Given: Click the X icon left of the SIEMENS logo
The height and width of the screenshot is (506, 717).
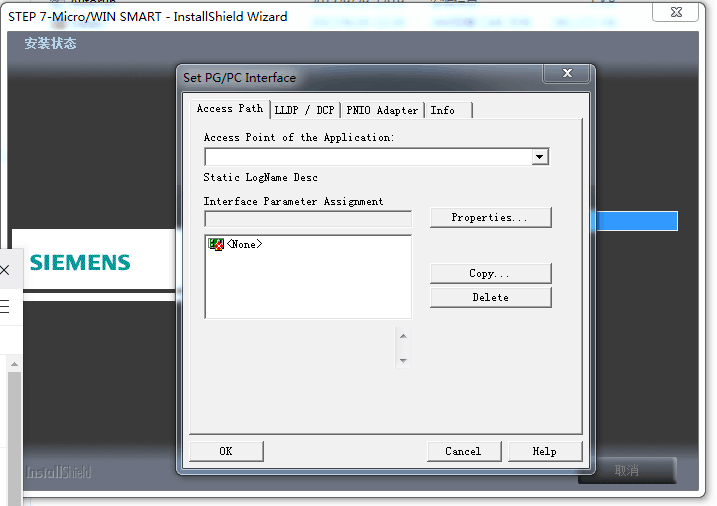Looking at the screenshot, I should coord(5,270).
